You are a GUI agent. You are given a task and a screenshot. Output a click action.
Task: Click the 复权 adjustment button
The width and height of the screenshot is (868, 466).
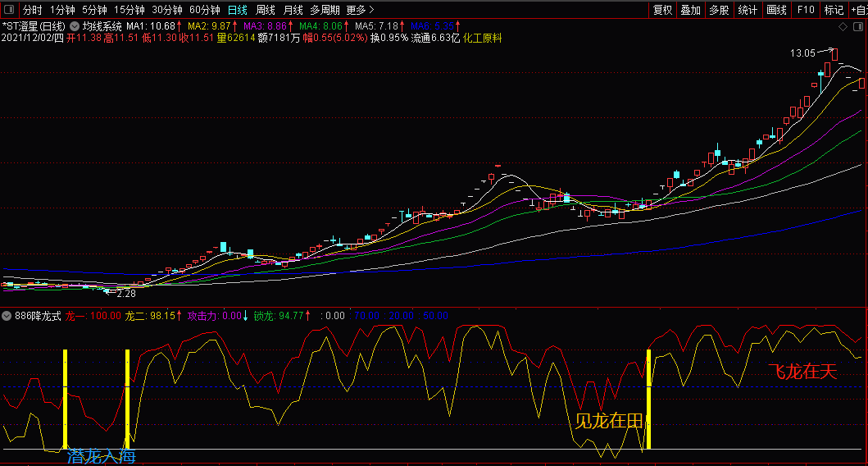[x=662, y=10]
